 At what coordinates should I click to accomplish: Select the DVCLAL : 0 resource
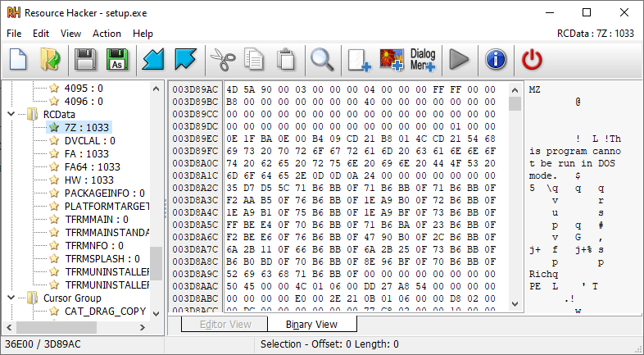[x=90, y=140]
